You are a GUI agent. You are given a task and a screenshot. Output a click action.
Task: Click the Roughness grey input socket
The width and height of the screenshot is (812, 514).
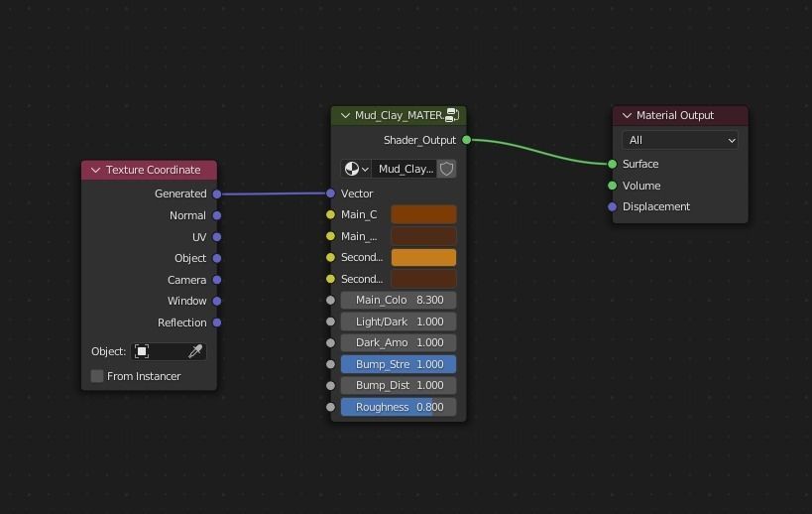click(330, 407)
